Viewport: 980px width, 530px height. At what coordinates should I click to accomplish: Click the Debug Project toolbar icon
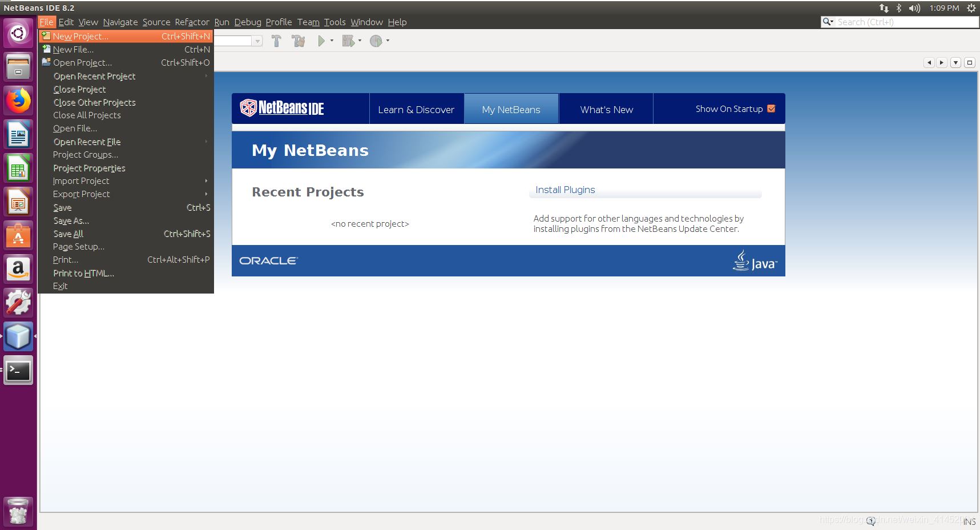coord(348,41)
